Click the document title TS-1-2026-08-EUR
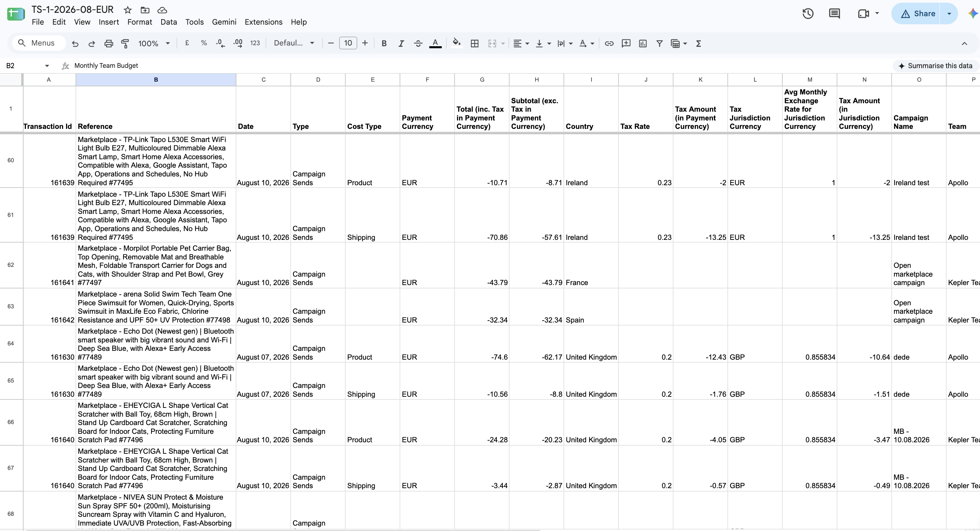 (x=72, y=9)
